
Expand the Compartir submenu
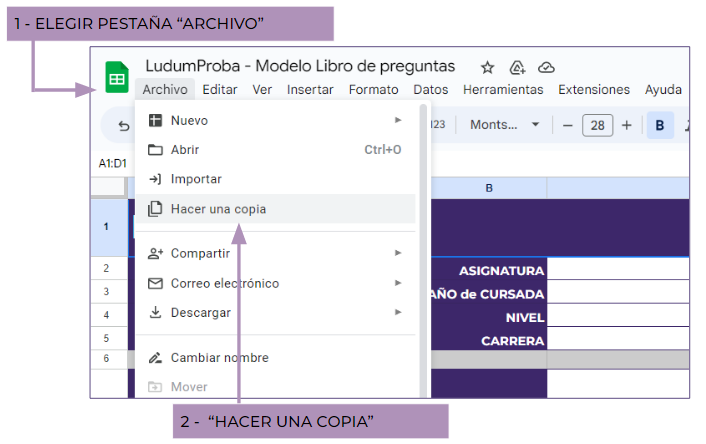coord(275,253)
